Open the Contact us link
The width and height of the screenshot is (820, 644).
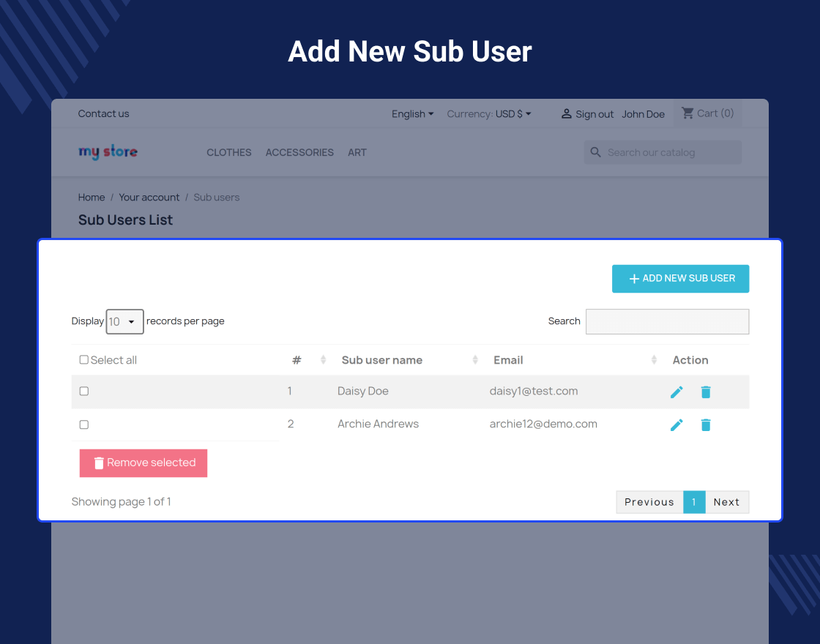pyautogui.click(x=103, y=113)
